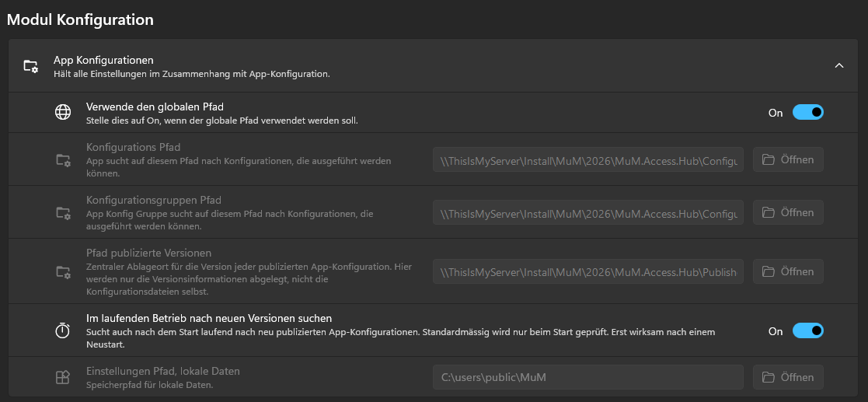Click the Konfigurationsgruppen Pfad label text

pos(154,200)
